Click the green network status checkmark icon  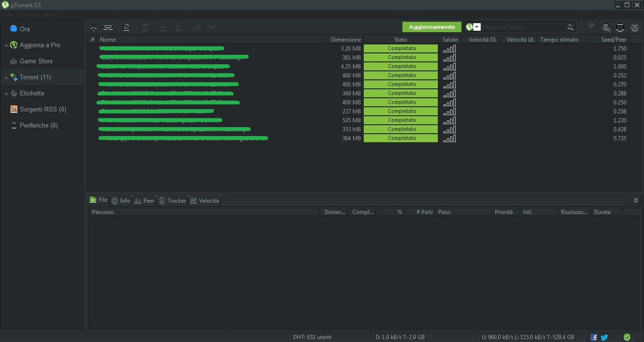tap(627, 337)
